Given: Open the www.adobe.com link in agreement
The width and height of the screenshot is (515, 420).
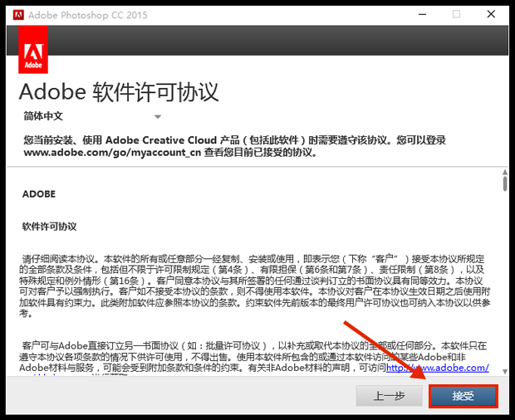Looking at the screenshot, I should pos(438,369).
